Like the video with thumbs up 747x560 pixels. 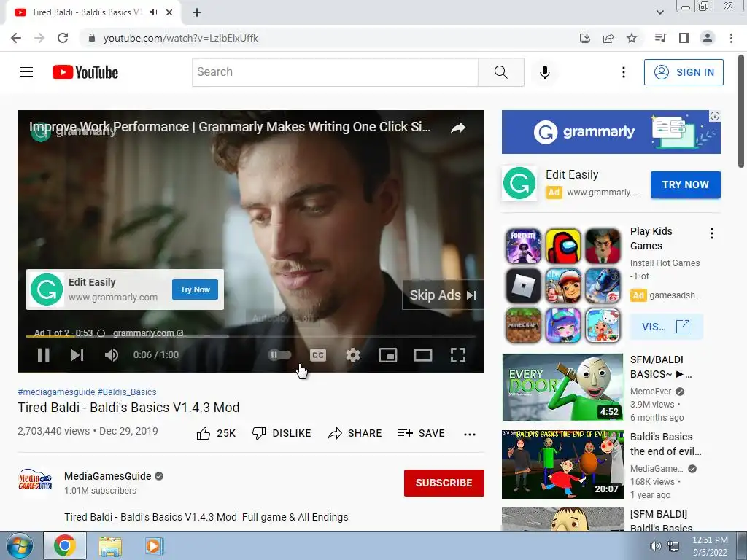(216, 433)
